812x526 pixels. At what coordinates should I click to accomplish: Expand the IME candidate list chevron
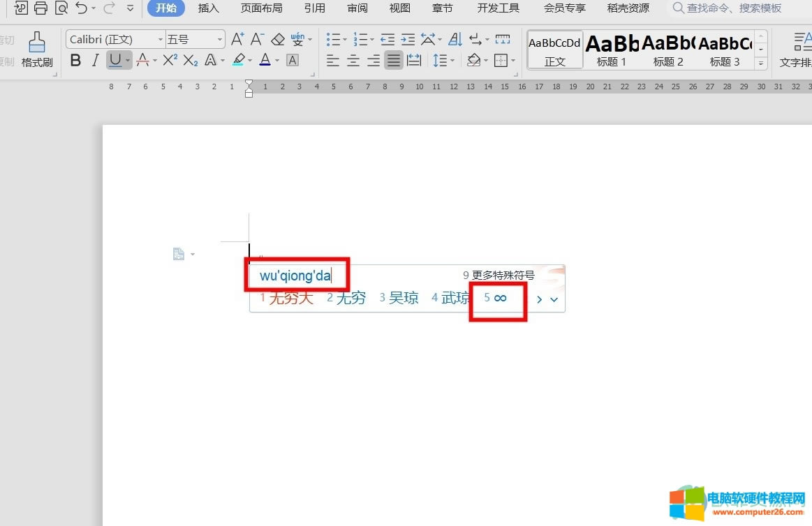coord(554,299)
